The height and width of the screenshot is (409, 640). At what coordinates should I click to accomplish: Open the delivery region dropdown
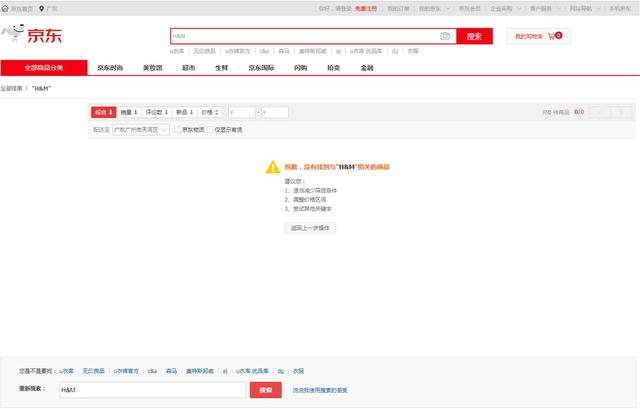click(140, 130)
